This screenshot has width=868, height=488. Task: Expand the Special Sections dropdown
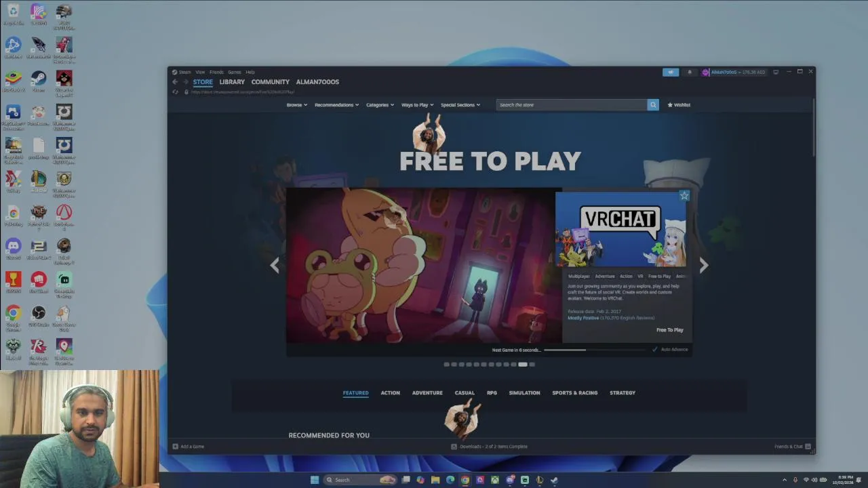pos(460,105)
